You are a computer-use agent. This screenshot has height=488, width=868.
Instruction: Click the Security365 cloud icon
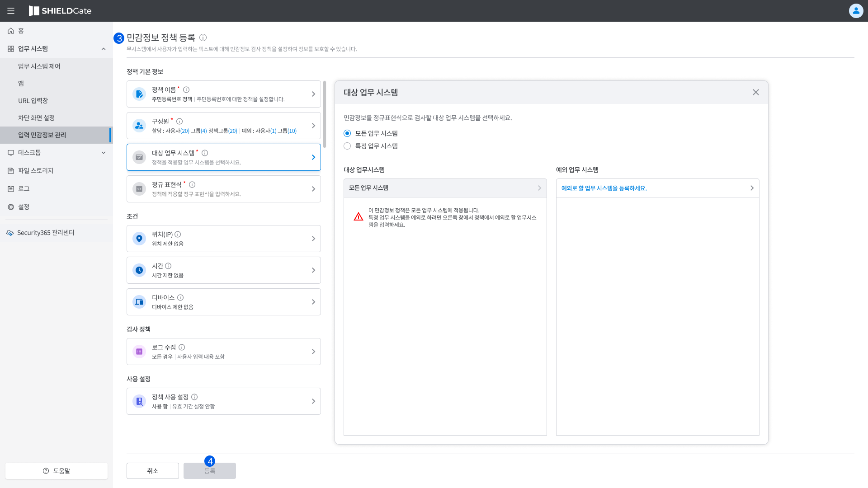coord(10,233)
